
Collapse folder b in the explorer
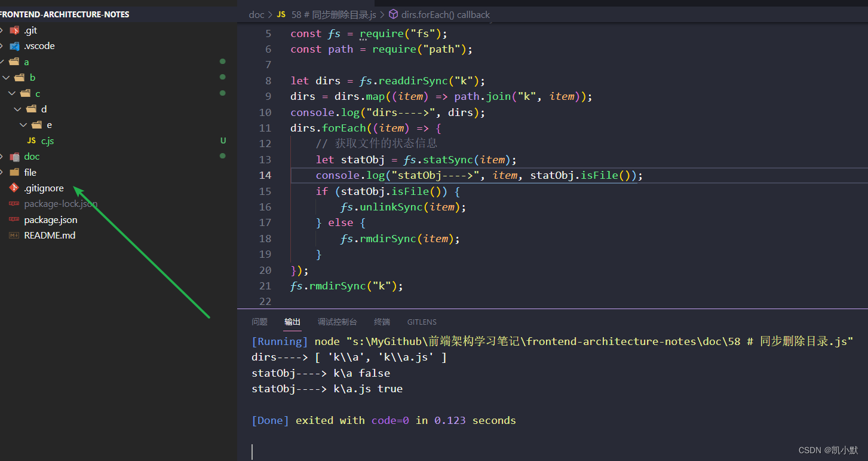click(x=6, y=78)
